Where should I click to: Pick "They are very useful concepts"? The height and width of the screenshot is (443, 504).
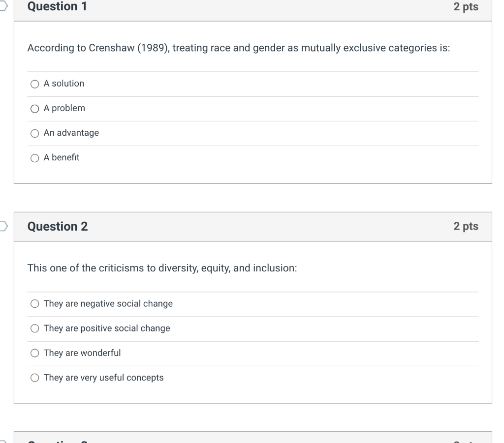(x=34, y=377)
